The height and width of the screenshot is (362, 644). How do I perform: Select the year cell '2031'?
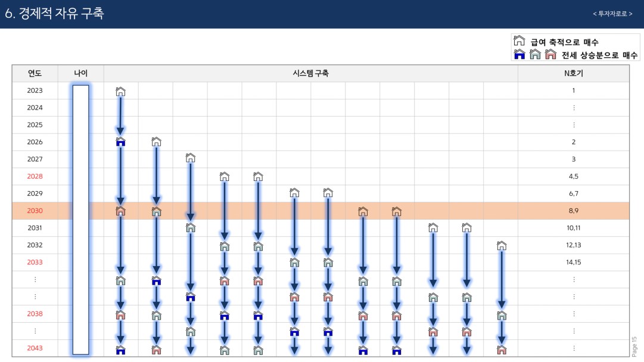click(35, 228)
